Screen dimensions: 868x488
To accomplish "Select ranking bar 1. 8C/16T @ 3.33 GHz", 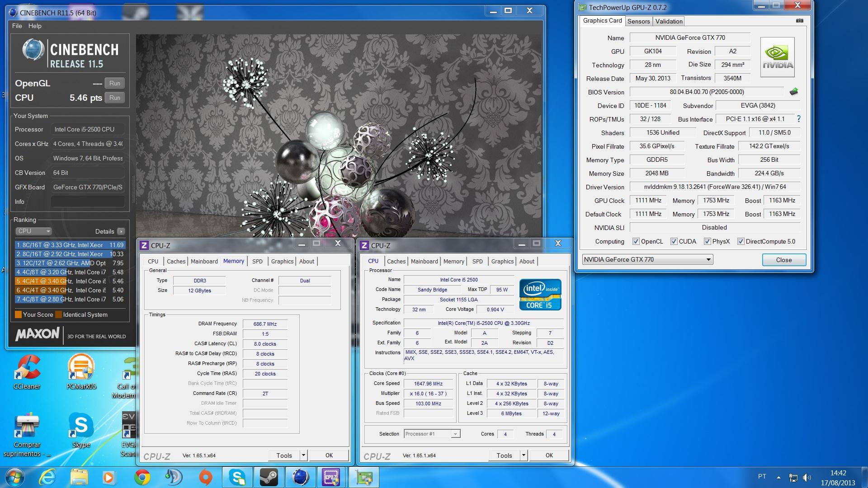I will pos(70,245).
